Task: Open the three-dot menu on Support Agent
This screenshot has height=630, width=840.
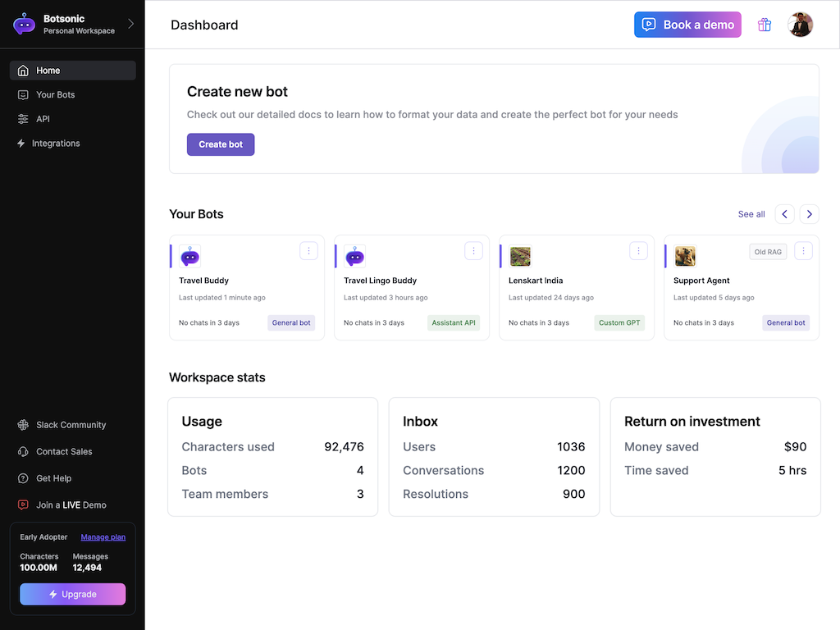Action: [803, 251]
